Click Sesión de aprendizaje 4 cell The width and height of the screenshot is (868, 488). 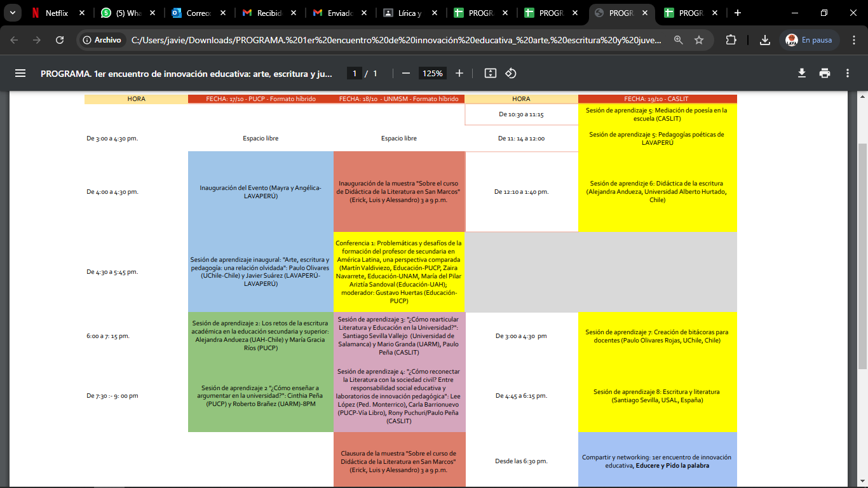pyautogui.click(x=399, y=396)
